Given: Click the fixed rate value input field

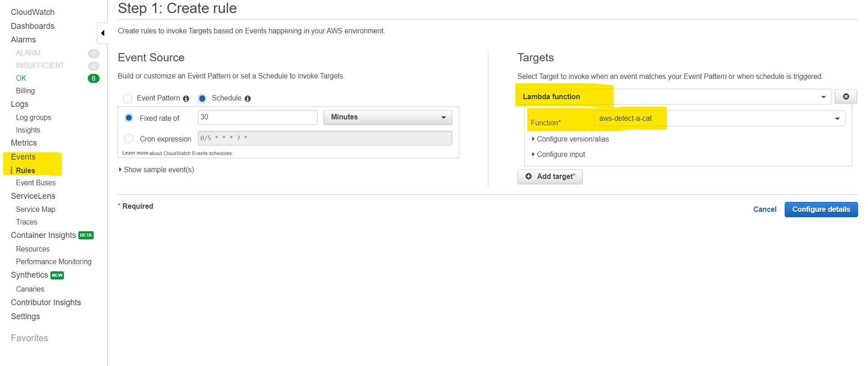Looking at the screenshot, I should tap(257, 117).
